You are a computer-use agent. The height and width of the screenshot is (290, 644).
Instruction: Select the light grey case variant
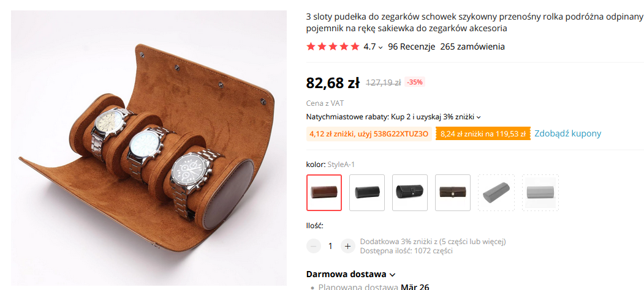pos(540,192)
